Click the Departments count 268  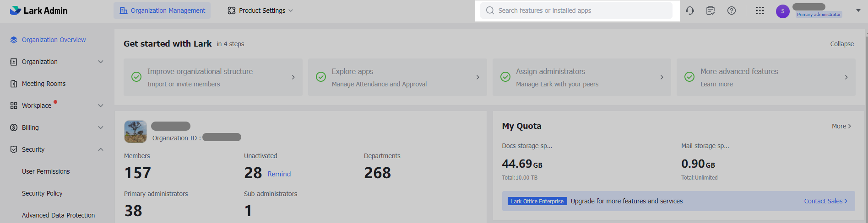tap(377, 173)
